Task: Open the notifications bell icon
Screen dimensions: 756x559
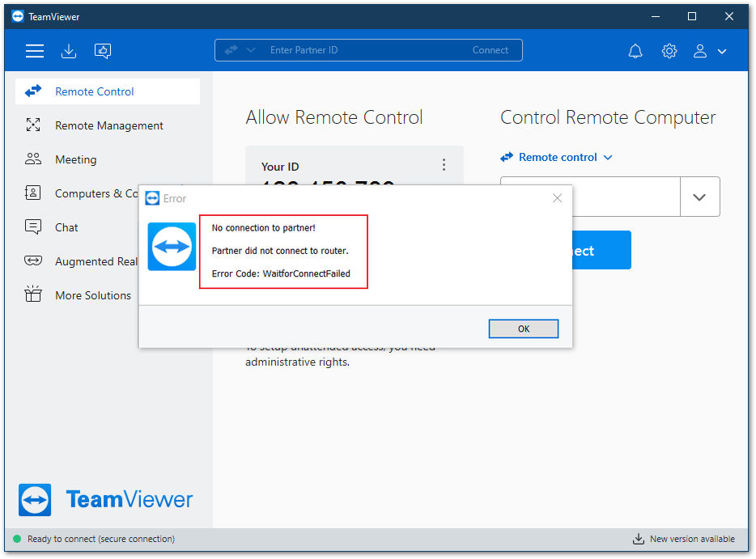Action: (635, 51)
